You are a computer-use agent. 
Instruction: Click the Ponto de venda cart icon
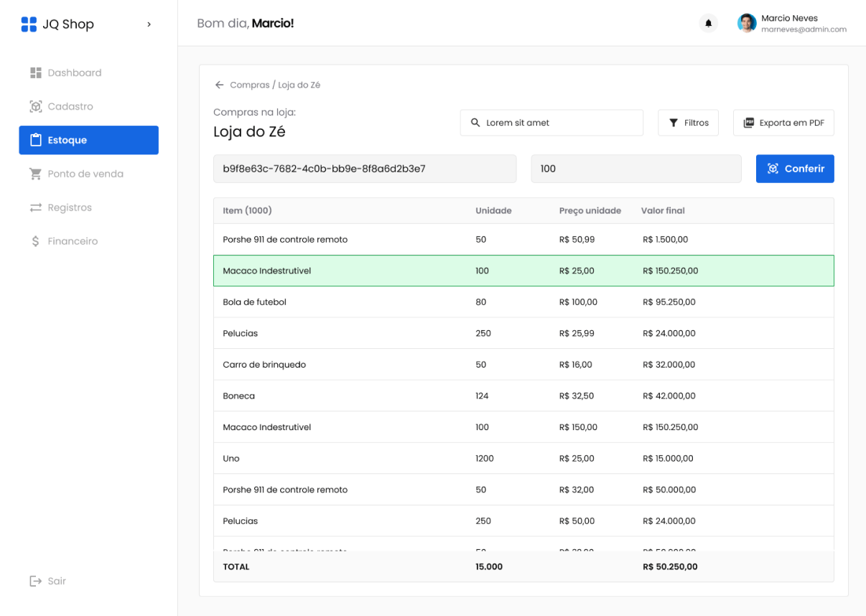(x=36, y=174)
